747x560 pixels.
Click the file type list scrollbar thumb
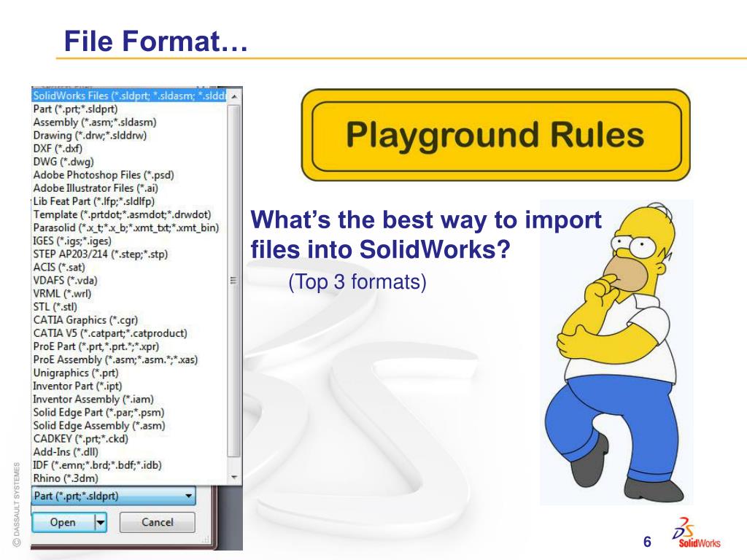[x=234, y=281]
